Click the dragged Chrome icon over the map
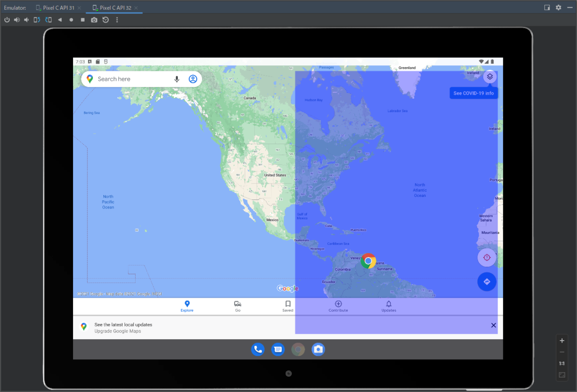Viewport: 577px width, 392px height. tap(368, 261)
